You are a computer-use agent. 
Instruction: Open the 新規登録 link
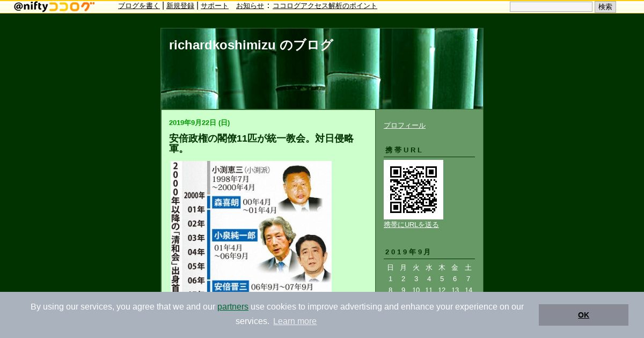click(180, 6)
